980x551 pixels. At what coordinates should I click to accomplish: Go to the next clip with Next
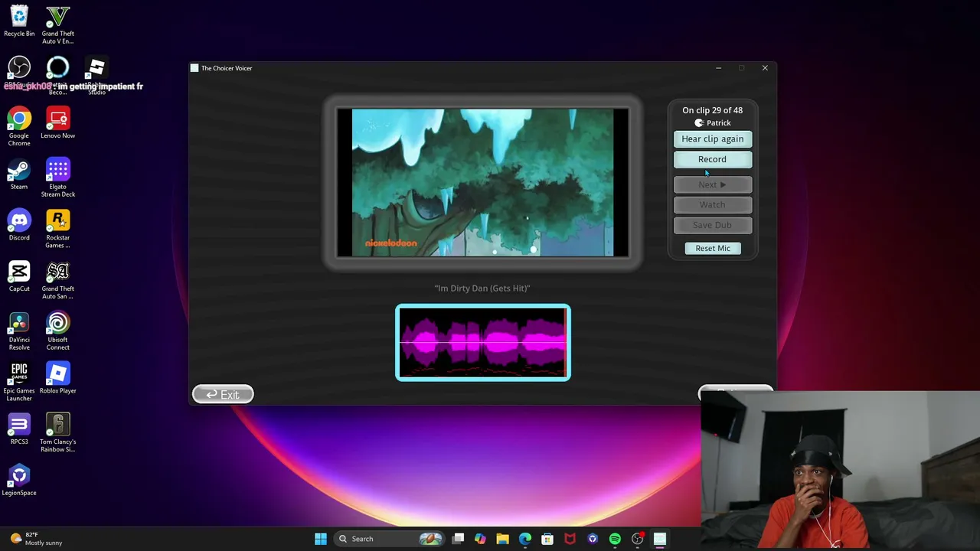coord(712,184)
